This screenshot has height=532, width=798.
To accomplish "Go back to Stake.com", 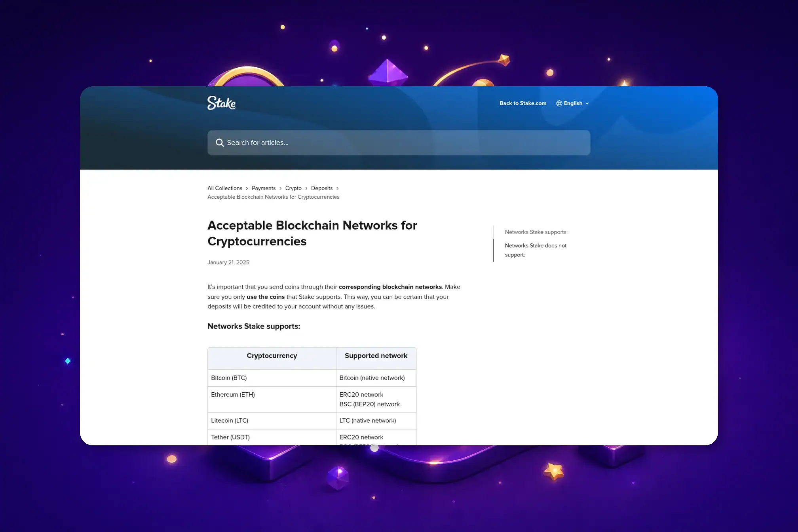I will click(522, 103).
